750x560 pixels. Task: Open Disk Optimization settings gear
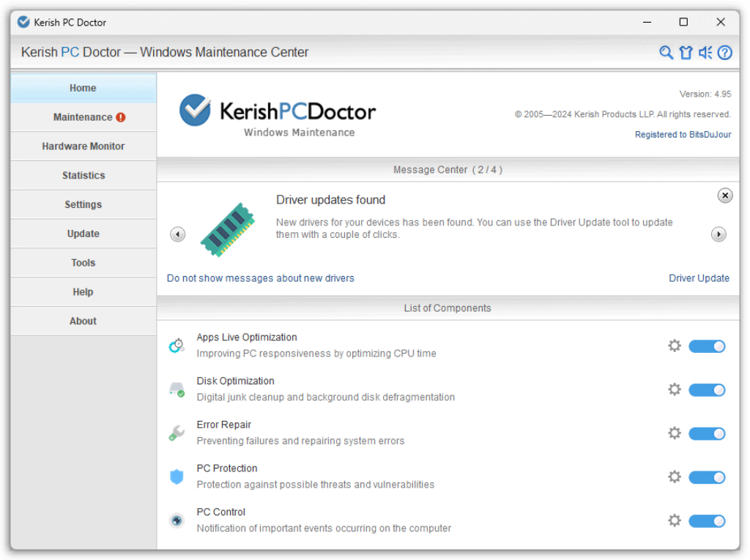675,389
